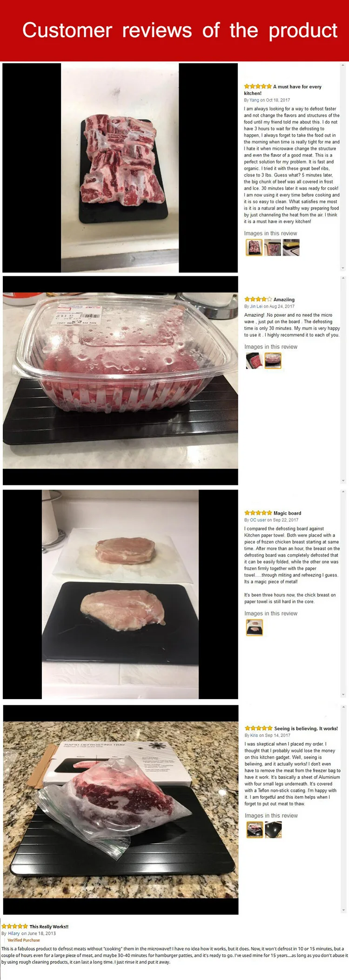Open chicken thumbnail in Magic board review
349x980 pixels.
tap(255, 628)
